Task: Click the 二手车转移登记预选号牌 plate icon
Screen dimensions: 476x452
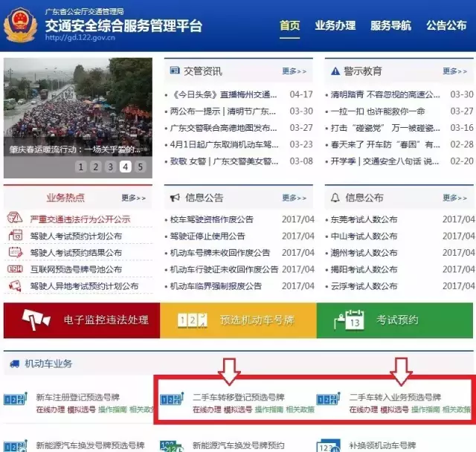Action: click(172, 398)
